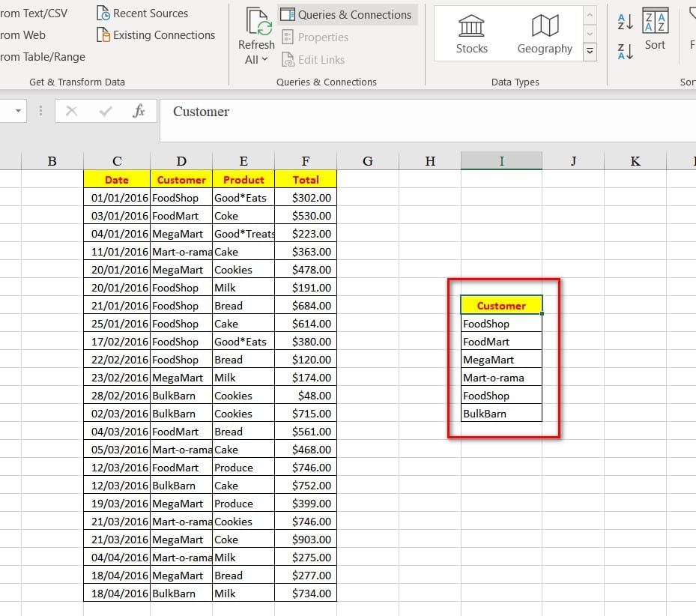Select the $684.00 total cell

coord(306,306)
